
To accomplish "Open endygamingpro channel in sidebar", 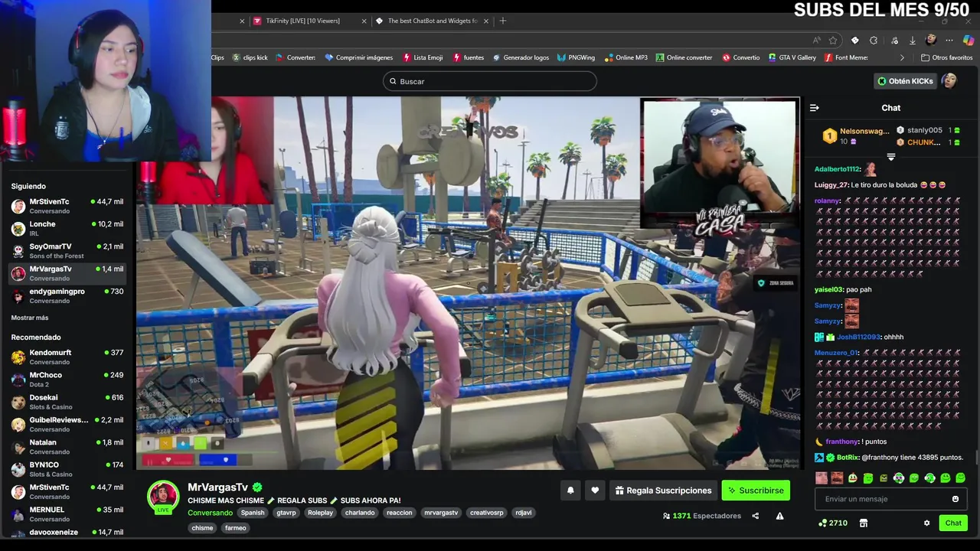I will point(67,295).
